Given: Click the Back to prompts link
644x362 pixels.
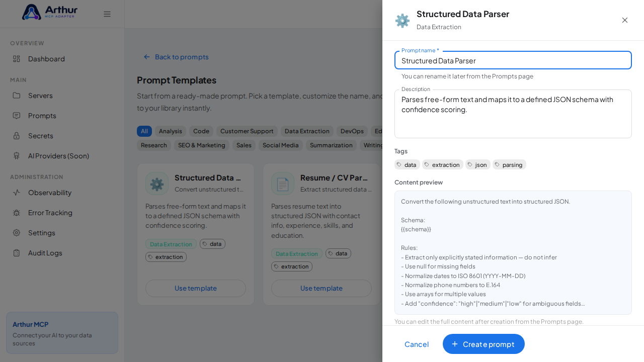Looking at the screenshot, I should 176,57.
